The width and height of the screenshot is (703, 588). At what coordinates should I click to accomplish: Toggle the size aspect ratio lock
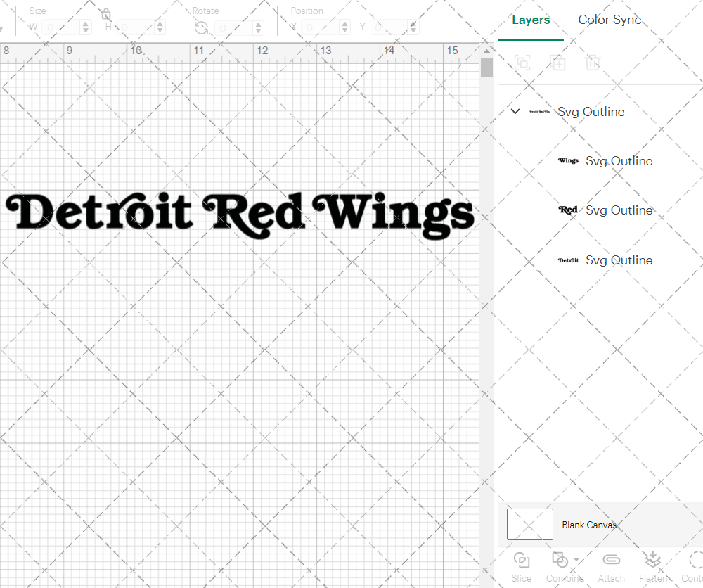[106, 14]
